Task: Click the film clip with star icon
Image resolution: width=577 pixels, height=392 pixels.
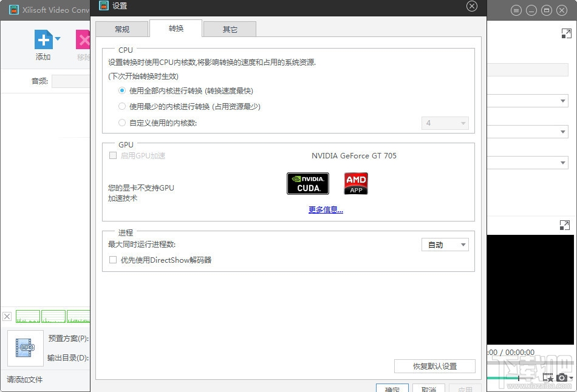Action: click(x=548, y=377)
